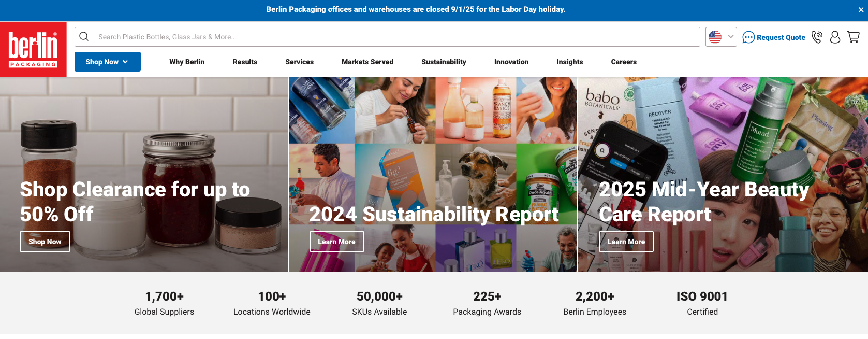Click Learn More under 2024 Sustainability Report

click(x=337, y=242)
